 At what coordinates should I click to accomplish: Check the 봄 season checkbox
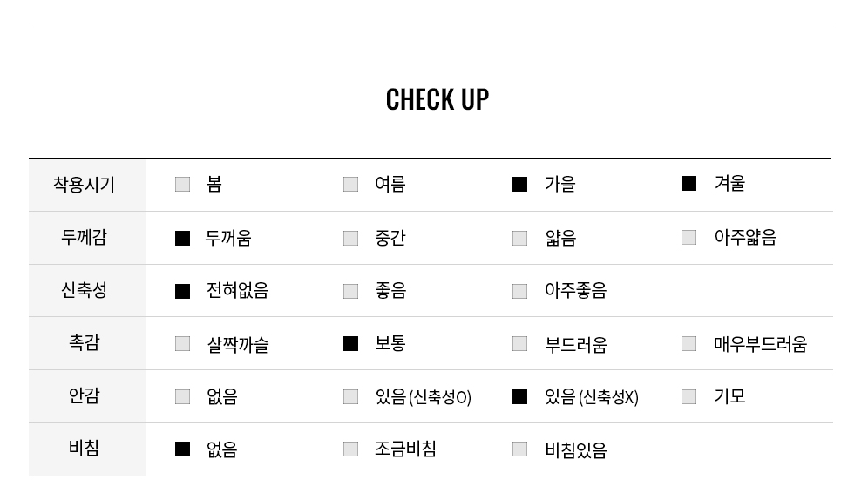(183, 184)
